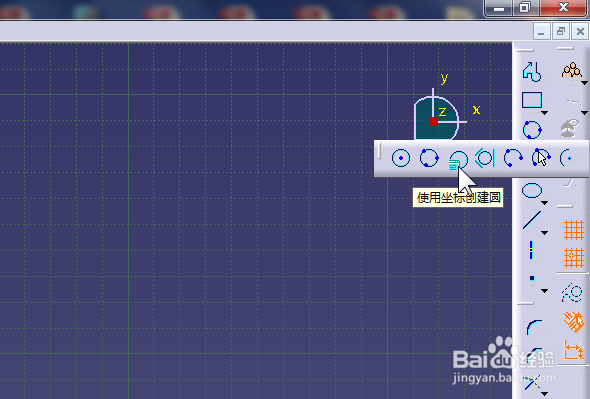Image resolution: width=590 pixels, height=399 pixels.
Task: Activate the Chamfer tool
Action: [534, 356]
